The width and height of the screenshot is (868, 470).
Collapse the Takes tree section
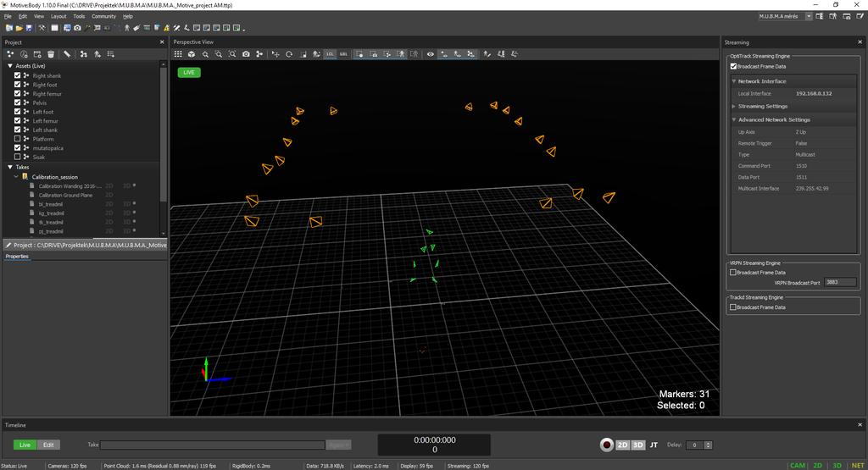pyautogui.click(x=10, y=167)
